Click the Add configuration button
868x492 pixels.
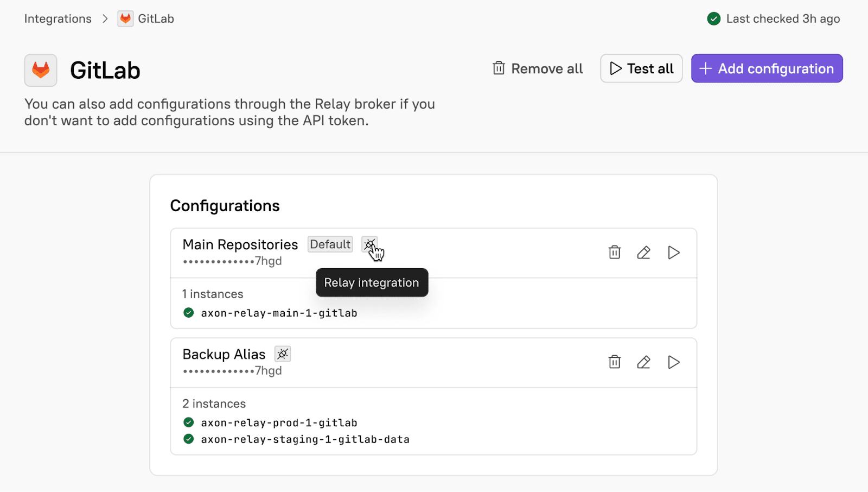point(767,68)
